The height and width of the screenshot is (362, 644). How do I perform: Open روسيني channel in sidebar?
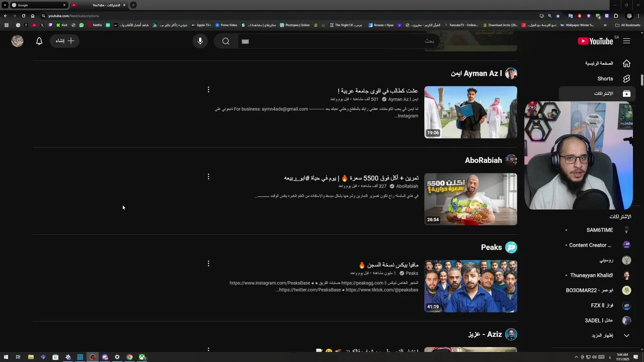597,260
